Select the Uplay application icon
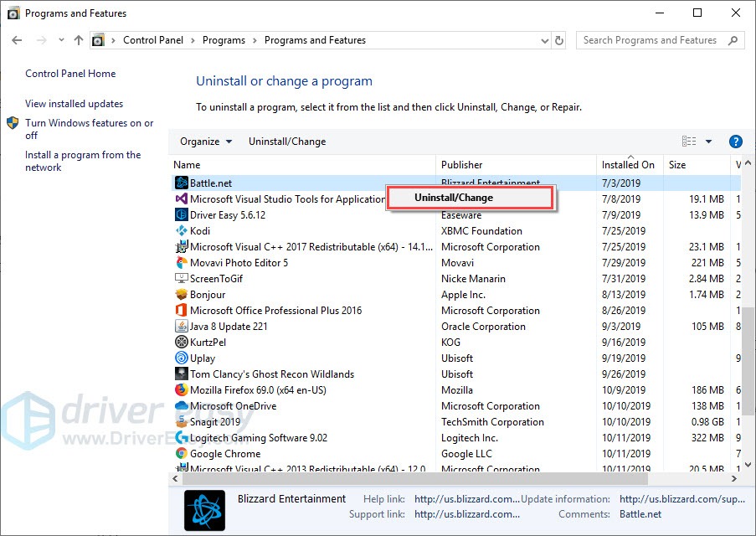Image resolution: width=756 pixels, height=536 pixels. point(181,358)
